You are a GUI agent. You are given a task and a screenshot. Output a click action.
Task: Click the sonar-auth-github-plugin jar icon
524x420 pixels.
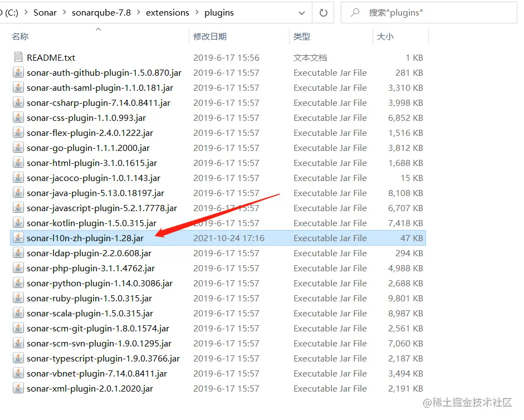[x=18, y=72]
